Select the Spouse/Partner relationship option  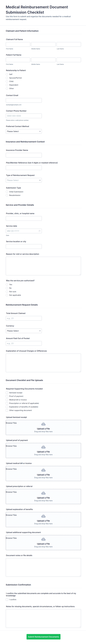pyautogui.click(x=7, y=78)
